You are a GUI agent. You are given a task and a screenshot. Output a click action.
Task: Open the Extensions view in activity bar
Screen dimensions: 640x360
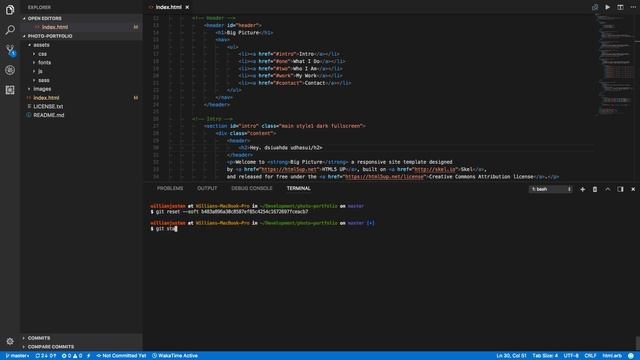(x=10, y=90)
